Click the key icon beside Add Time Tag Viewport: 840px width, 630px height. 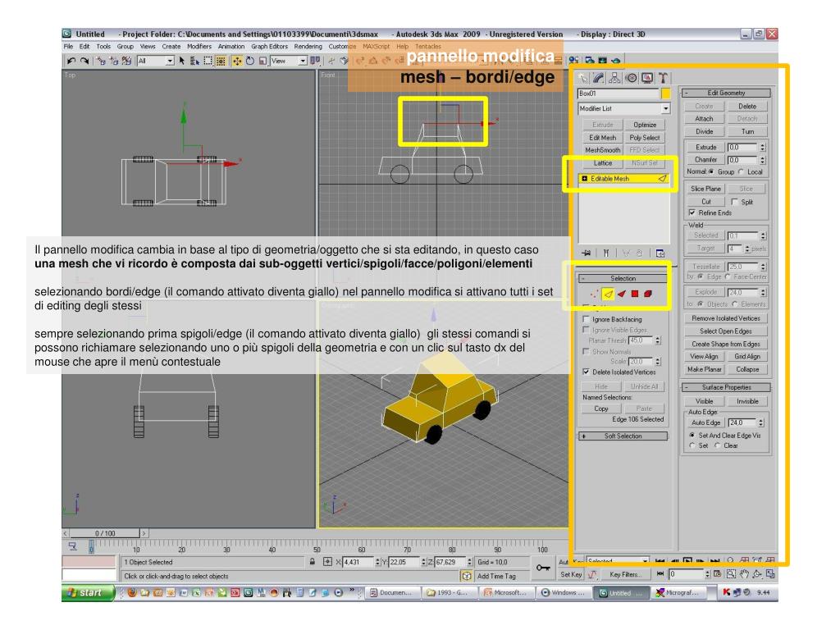tap(543, 568)
